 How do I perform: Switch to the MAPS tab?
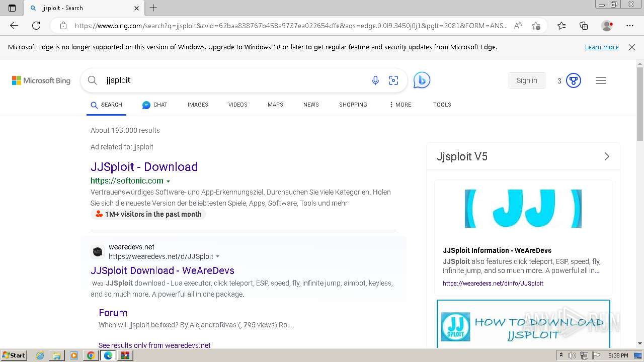click(x=275, y=105)
